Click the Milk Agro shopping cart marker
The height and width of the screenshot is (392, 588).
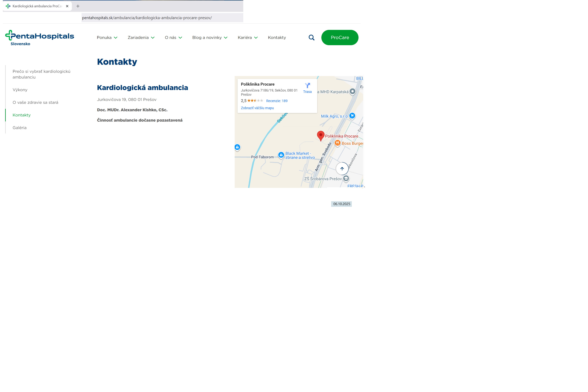tap(352, 116)
